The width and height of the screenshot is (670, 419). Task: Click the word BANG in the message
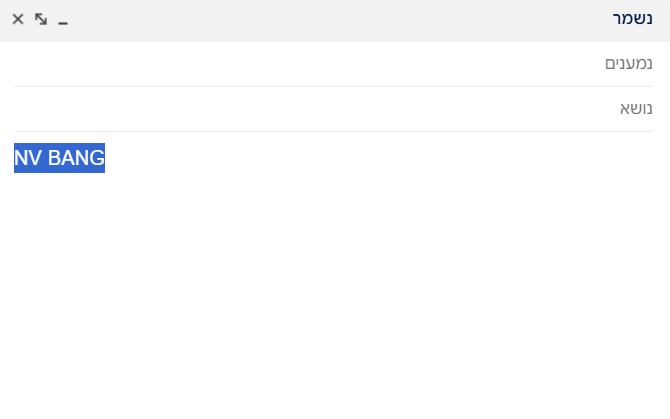(x=76, y=158)
